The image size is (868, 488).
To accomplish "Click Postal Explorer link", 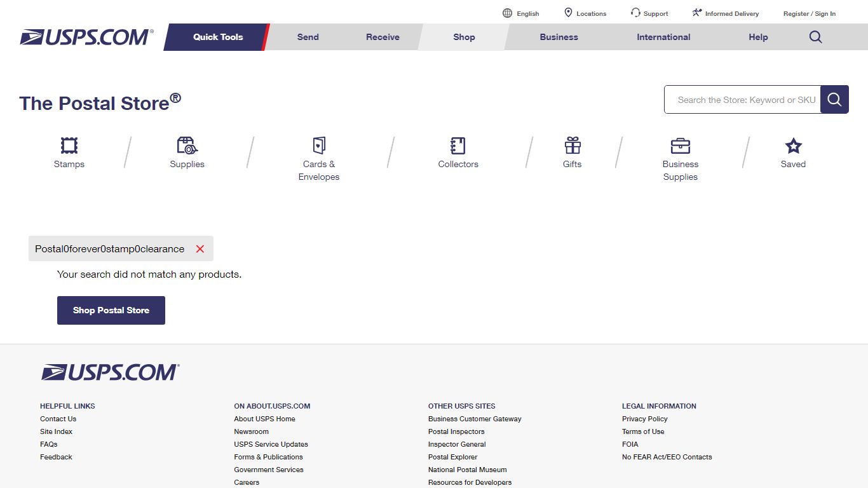I will (x=452, y=457).
